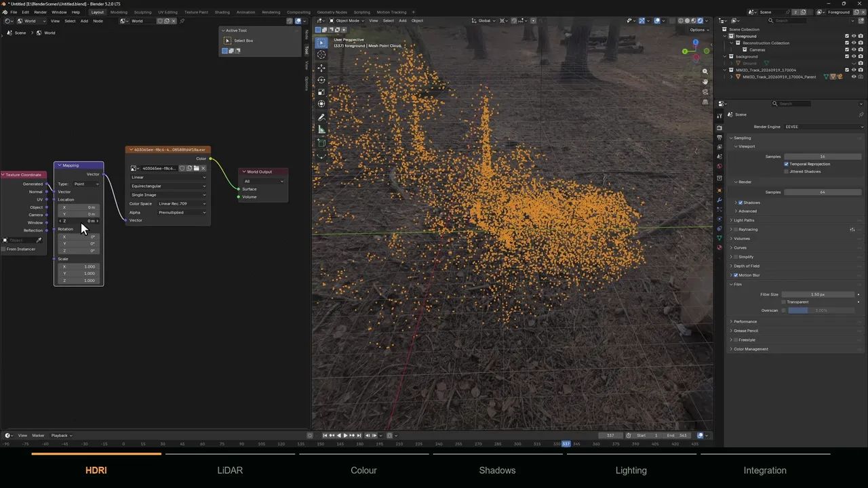
Task: Enable Jittered Shadows checkbox
Action: point(787,171)
